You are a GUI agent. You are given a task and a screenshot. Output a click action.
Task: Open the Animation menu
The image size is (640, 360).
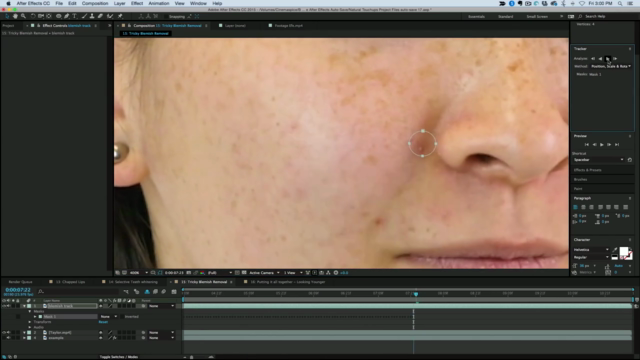[159, 3]
